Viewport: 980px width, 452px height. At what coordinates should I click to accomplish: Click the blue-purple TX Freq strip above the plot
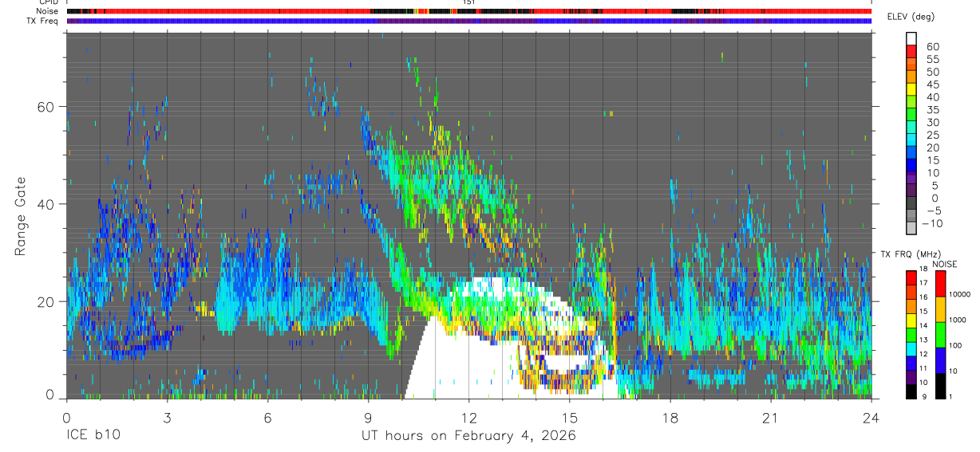[469, 22]
